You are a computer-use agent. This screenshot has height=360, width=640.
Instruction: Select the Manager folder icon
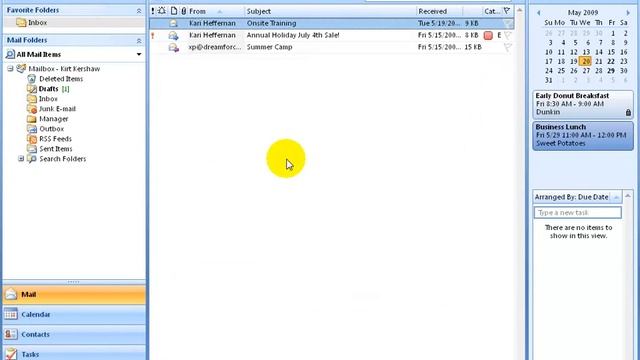point(32,119)
